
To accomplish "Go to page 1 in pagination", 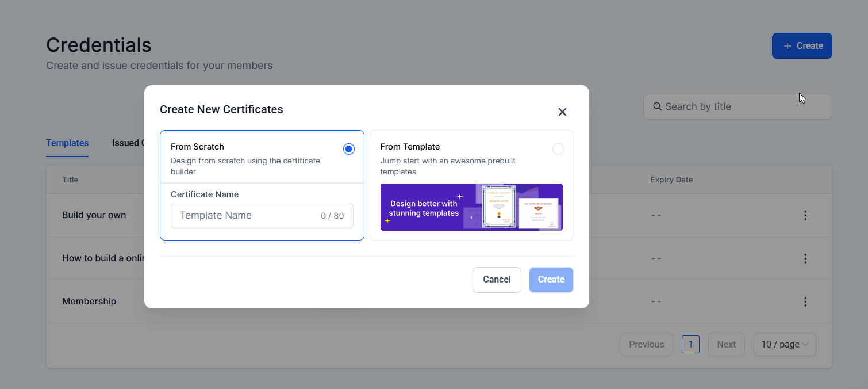I will [690, 344].
